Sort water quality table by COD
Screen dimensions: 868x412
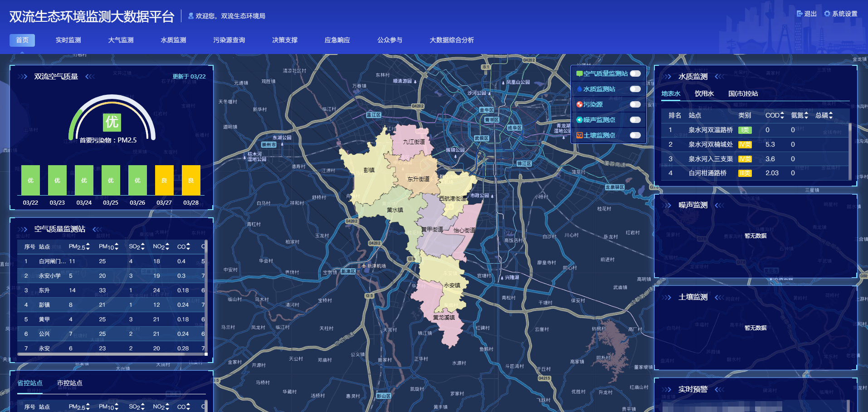point(782,115)
